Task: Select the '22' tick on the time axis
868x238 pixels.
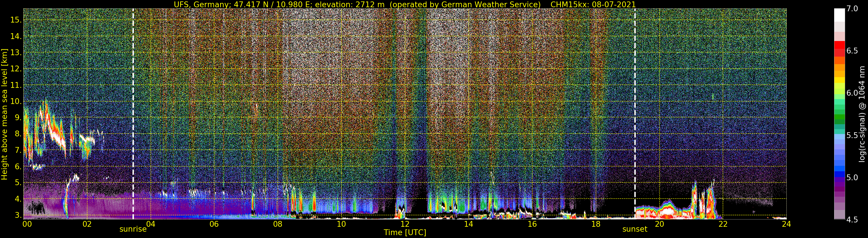Action: pos(723,224)
